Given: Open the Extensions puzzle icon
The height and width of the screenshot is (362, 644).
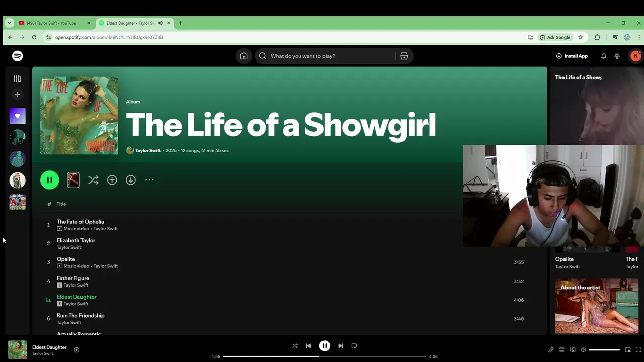Looking at the screenshot, I should coord(597,37).
